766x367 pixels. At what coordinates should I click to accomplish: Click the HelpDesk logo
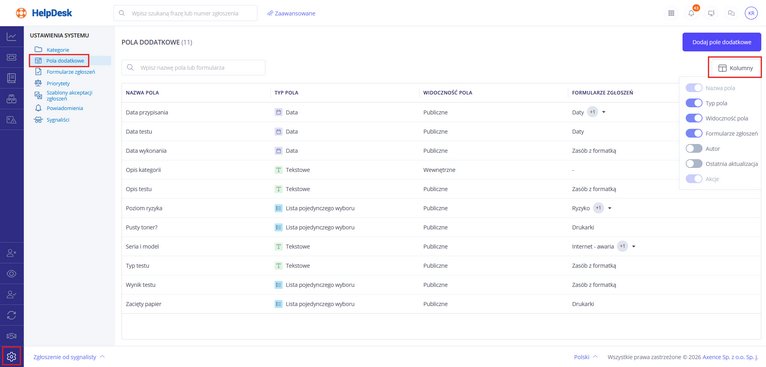pyautogui.click(x=44, y=13)
